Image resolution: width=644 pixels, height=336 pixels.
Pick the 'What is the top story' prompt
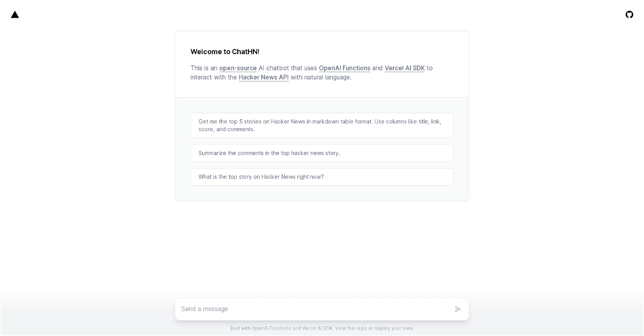322,177
